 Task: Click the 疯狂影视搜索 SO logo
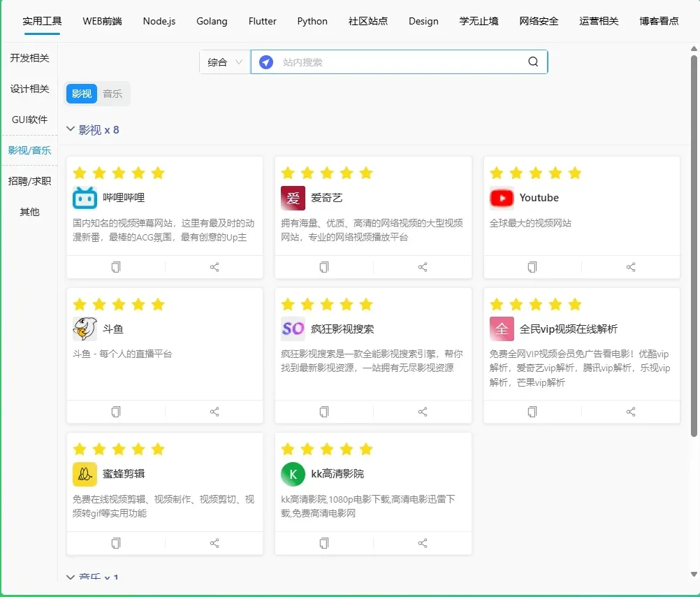coord(293,329)
